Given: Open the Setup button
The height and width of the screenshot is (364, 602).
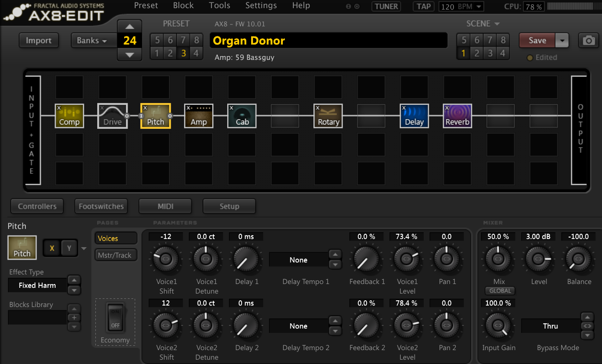Looking at the screenshot, I should [x=229, y=206].
